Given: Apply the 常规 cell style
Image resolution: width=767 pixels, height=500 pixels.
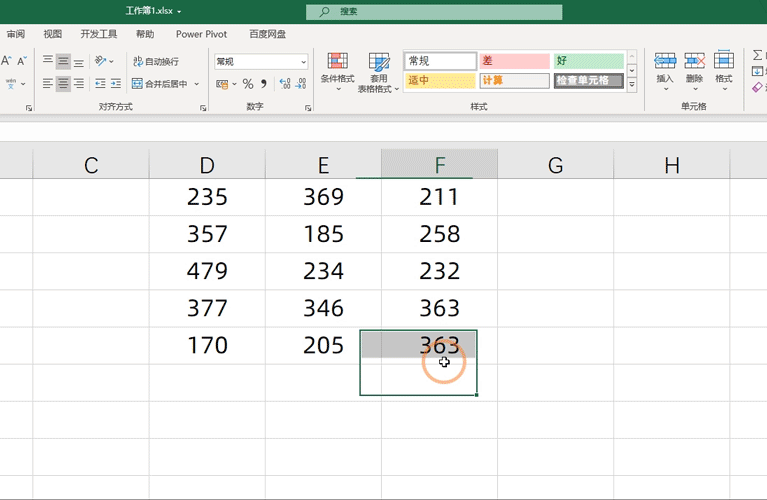Looking at the screenshot, I should 440,61.
